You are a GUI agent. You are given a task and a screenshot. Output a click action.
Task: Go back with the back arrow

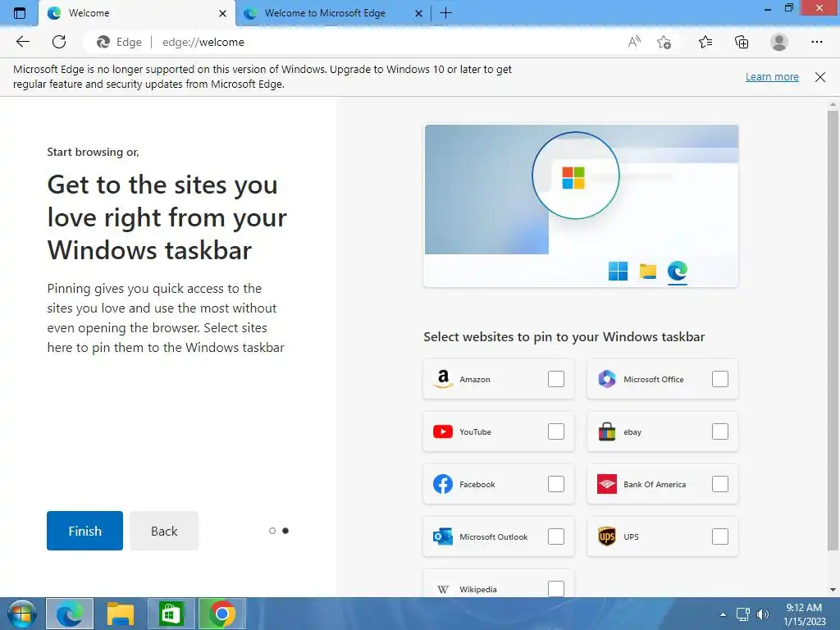pos(22,42)
